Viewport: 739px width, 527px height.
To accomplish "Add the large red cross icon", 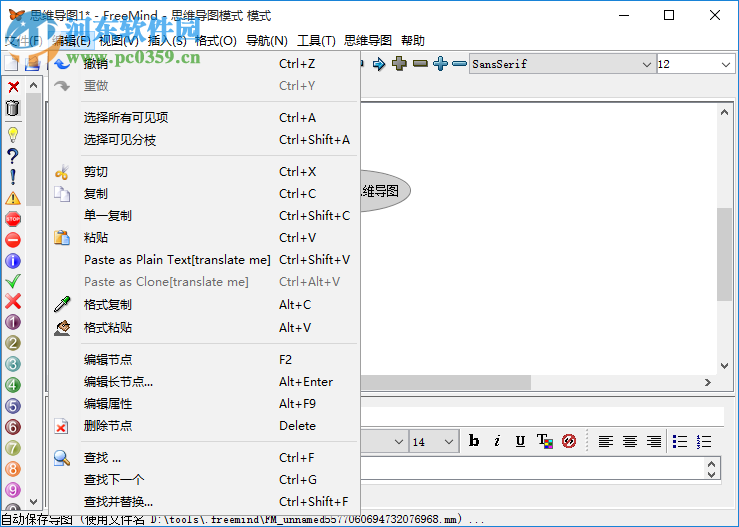I will click(13, 302).
